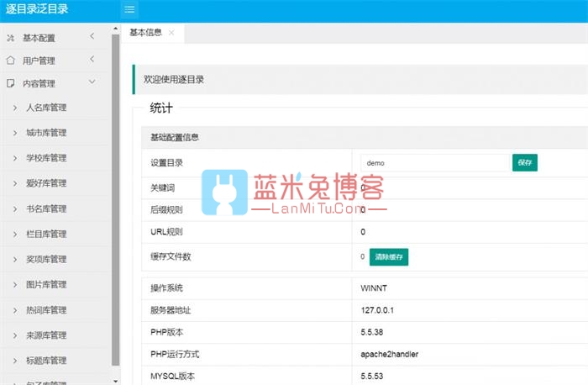Open 来源库管理 in sidebar
This screenshot has width=588, height=385.
pos(46,335)
